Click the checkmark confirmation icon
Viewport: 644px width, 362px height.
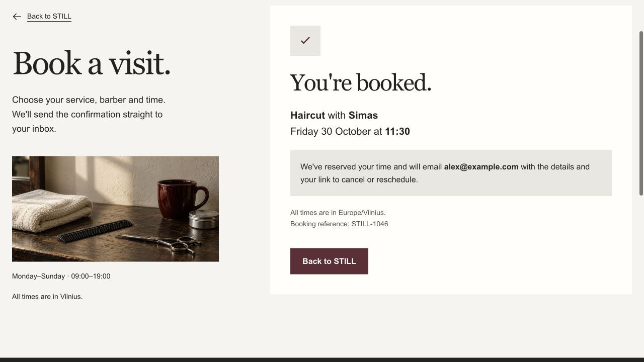coord(305,41)
